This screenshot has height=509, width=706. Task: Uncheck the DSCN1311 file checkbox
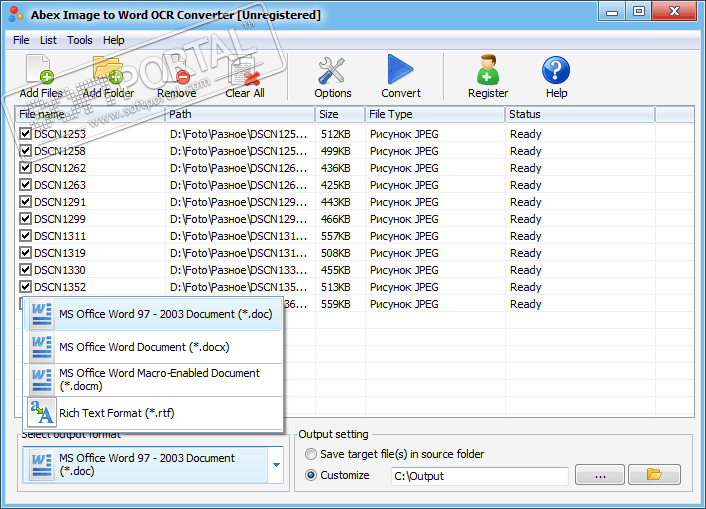(25, 236)
